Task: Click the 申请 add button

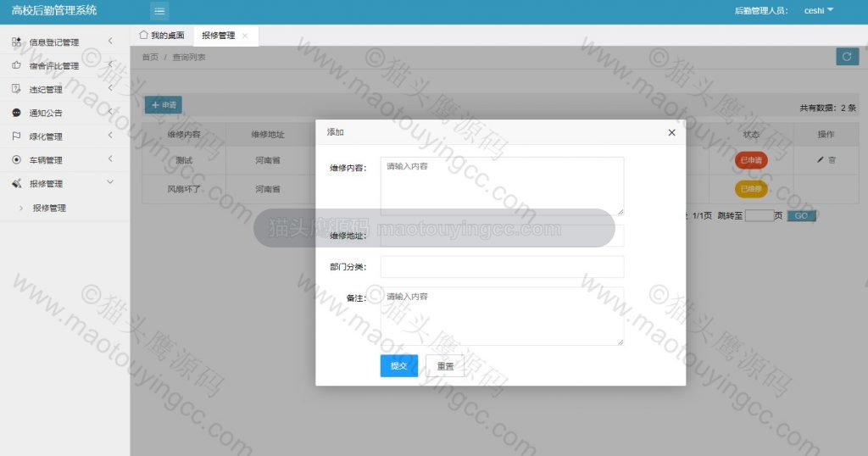Action: (x=164, y=104)
